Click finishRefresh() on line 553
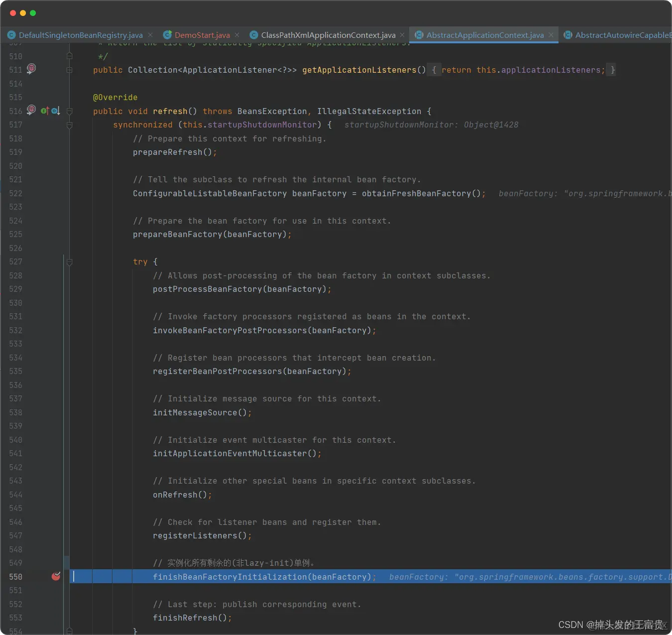 pos(190,618)
